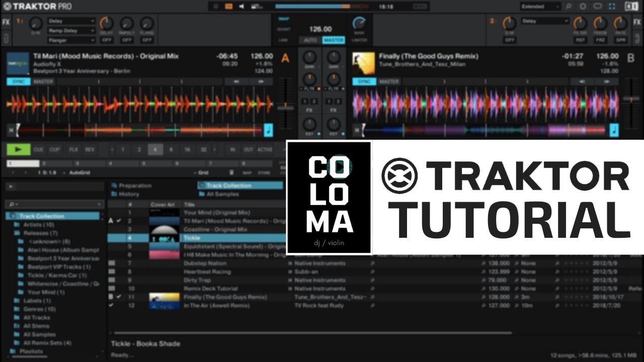Click the audio speaker indicator in header
644x362 pixels.
click(x=242, y=7)
